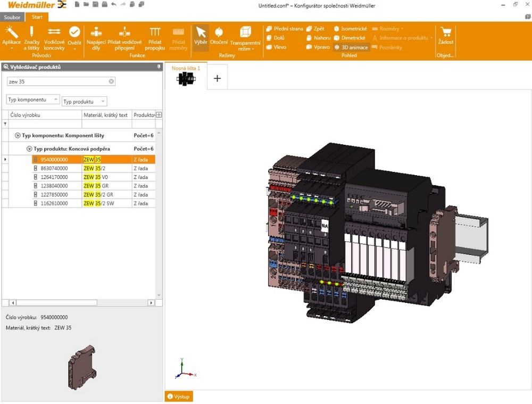Pin the Vyhledávač produktů panel
The width and height of the screenshot is (532, 404).
(x=159, y=67)
